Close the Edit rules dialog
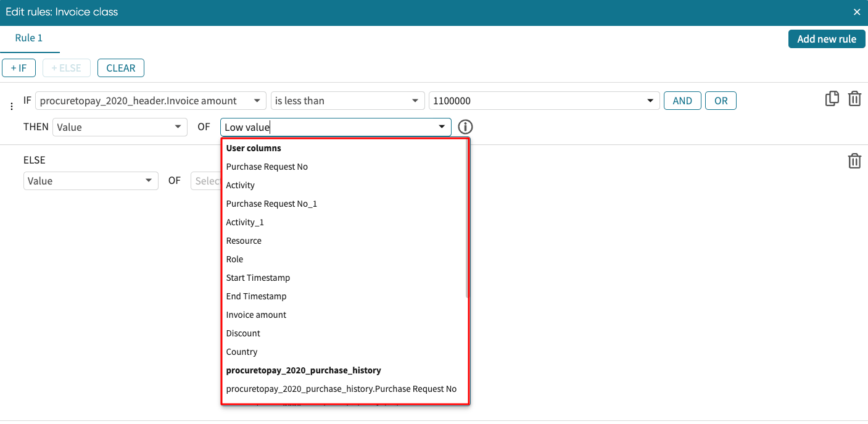Screen dimensions: 868x424 (x=856, y=12)
